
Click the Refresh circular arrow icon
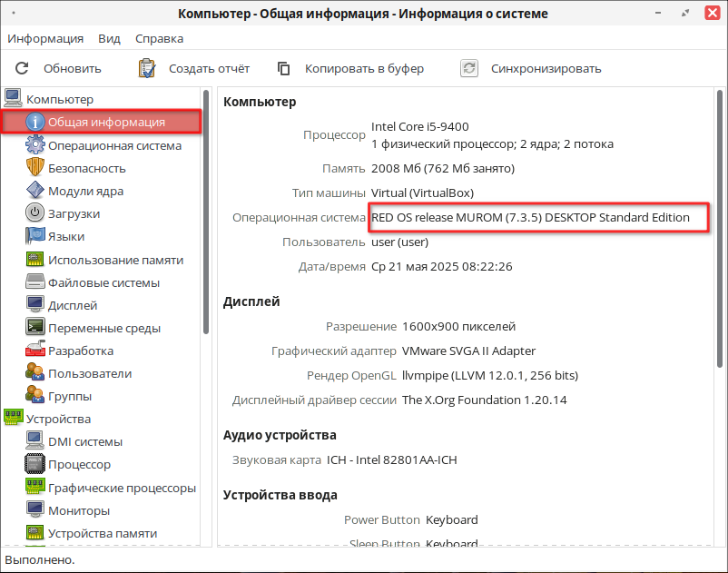pyautogui.click(x=22, y=68)
